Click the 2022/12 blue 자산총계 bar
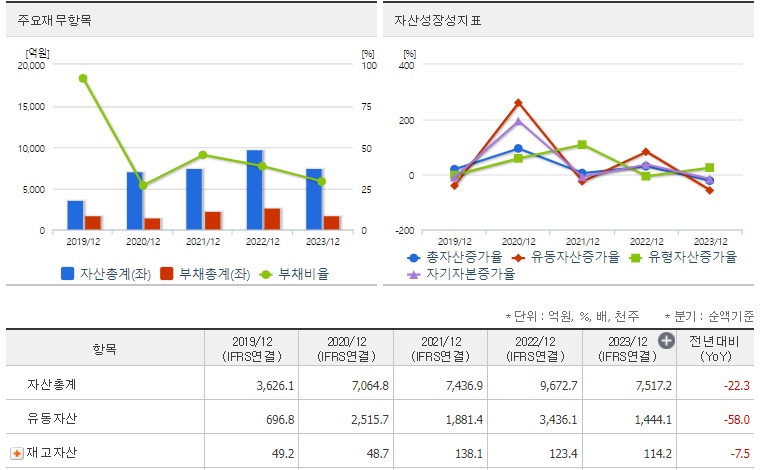This screenshot has height=470, width=760. coord(254,190)
